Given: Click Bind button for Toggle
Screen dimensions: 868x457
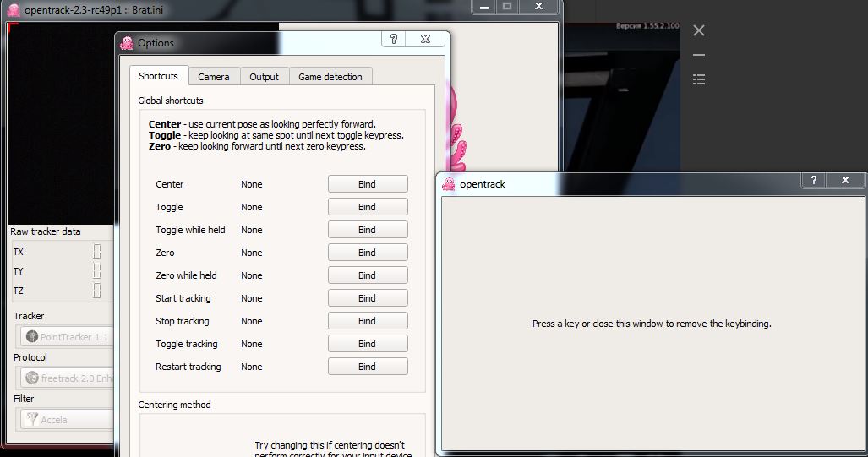Looking at the screenshot, I should pyautogui.click(x=368, y=207).
